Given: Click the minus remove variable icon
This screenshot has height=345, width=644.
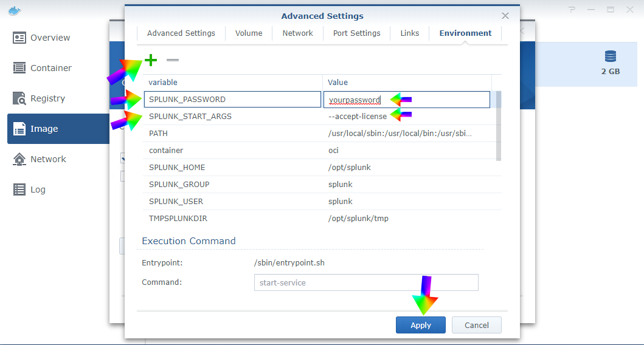Looking at the screenshot, I should tap(173, 60).
